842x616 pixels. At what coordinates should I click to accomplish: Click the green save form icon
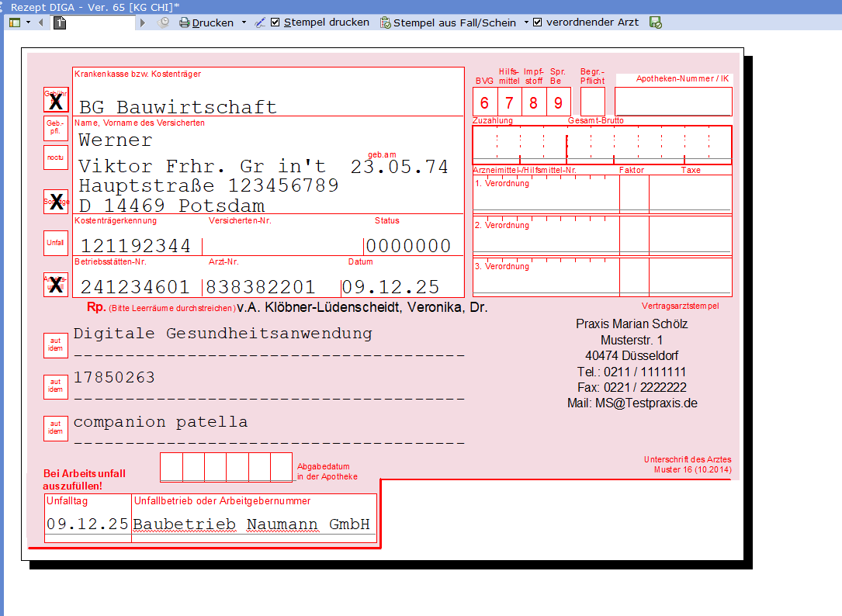[x=656, y=22]
